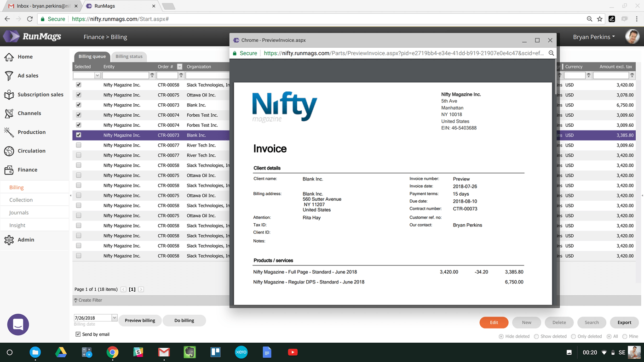
Task: Open the billing date dropdown
Action: point(115,318)
